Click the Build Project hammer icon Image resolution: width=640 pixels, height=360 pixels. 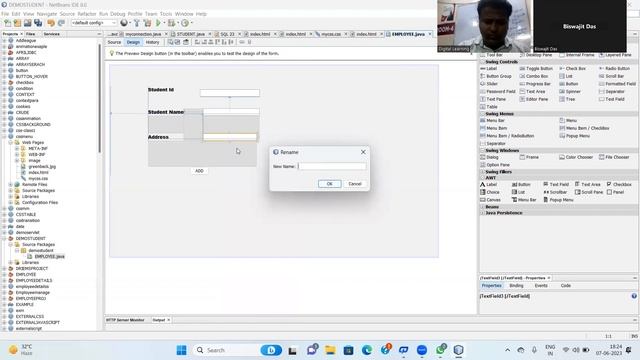[x=137, y=23]
